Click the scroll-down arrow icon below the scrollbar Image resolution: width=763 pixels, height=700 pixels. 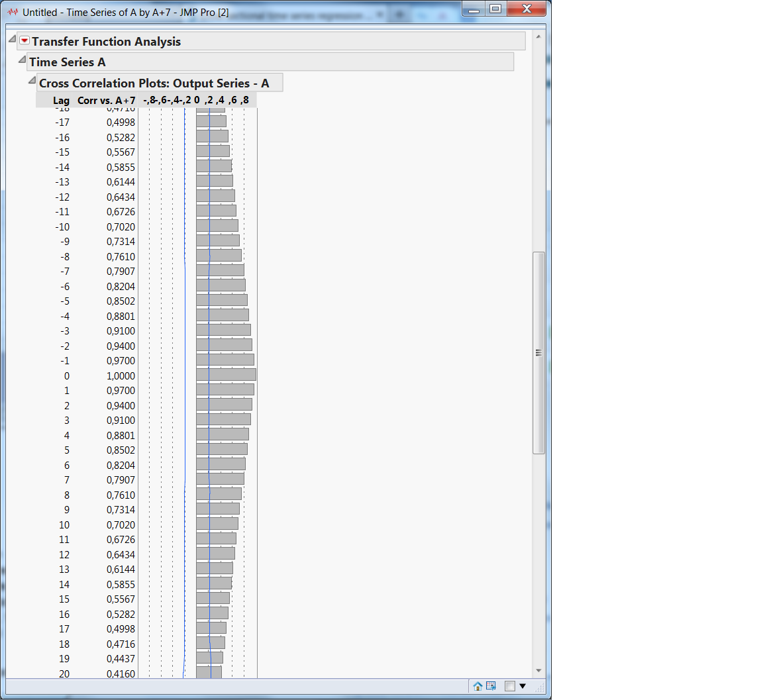(538, 670)
